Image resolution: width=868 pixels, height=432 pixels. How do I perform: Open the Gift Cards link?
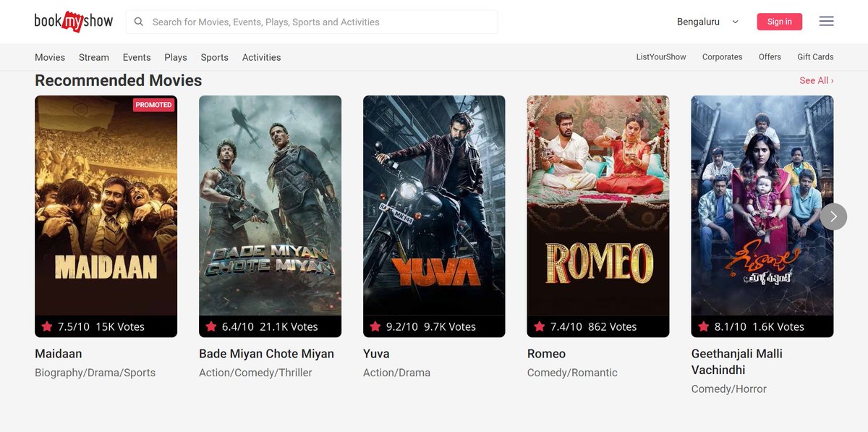coord(815,56)
